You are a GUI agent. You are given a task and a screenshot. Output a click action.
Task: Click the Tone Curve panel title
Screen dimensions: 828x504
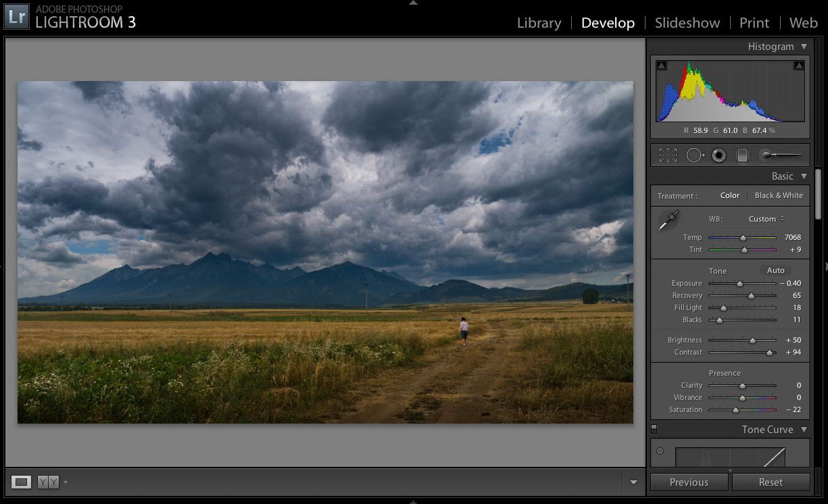point(767,430)
